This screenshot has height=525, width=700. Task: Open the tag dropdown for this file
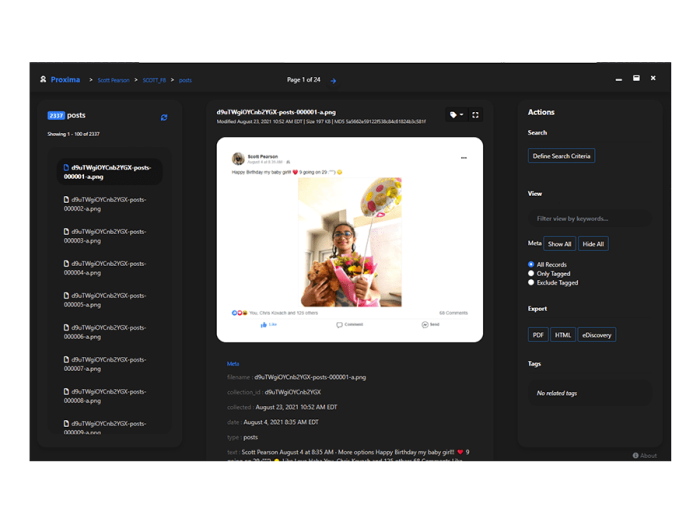click(456, 115)
